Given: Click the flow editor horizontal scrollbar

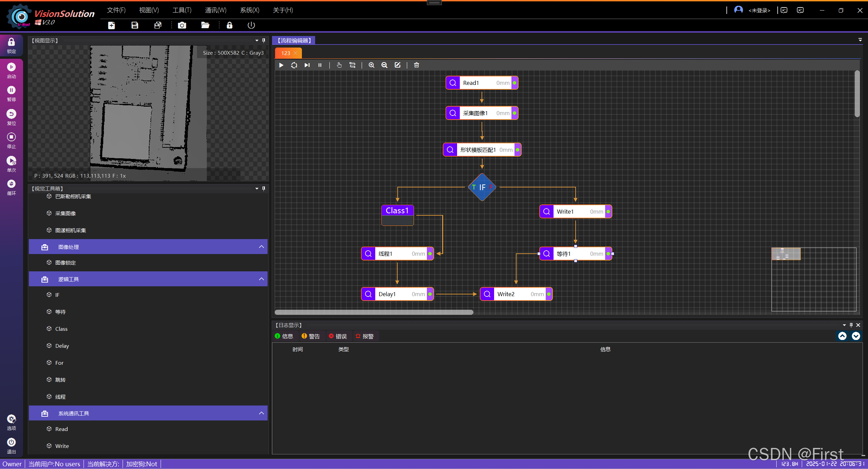Looking at the screenshot, I should point(374,312).
